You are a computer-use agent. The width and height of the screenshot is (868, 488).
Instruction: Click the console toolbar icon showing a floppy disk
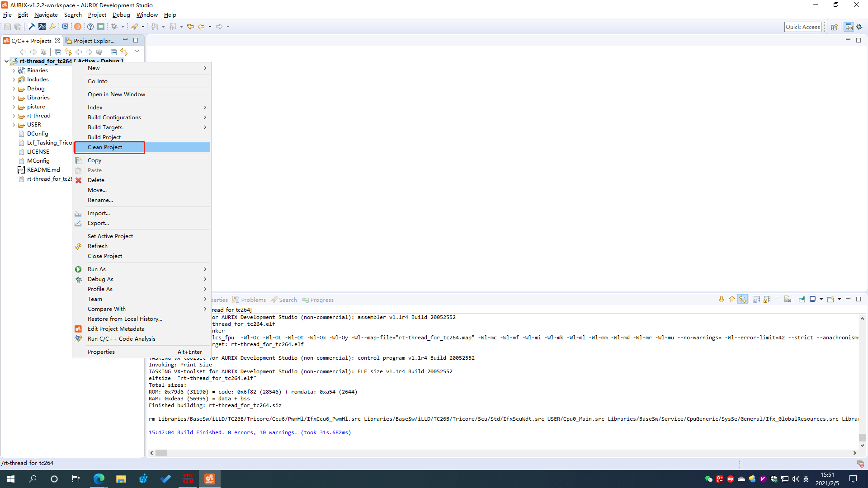[756, 299]
